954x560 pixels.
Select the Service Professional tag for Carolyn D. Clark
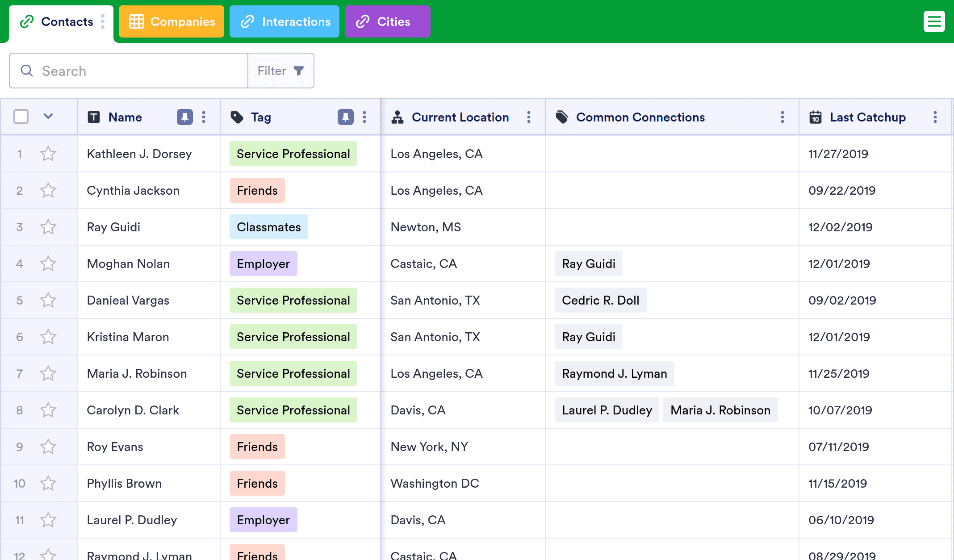[293, 410]
